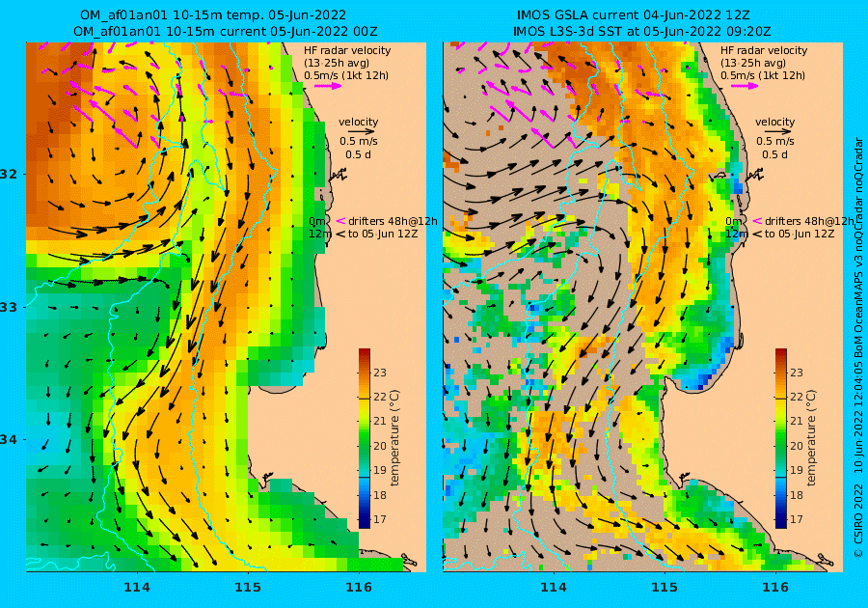Click the '19' tick on left colour bar

coord(380,470)
